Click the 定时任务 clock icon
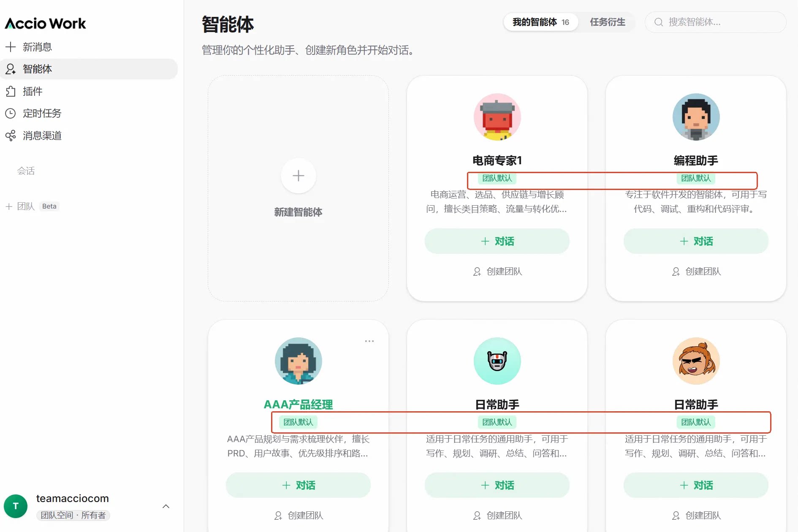This screenshot has width=798, height=532. (x=11, y=113)
